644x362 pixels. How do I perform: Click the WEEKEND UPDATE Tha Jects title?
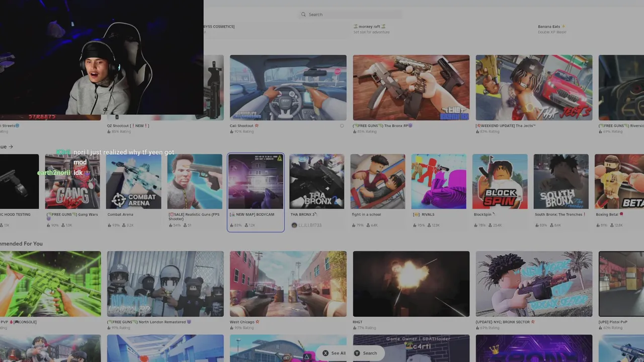point(506,126)
